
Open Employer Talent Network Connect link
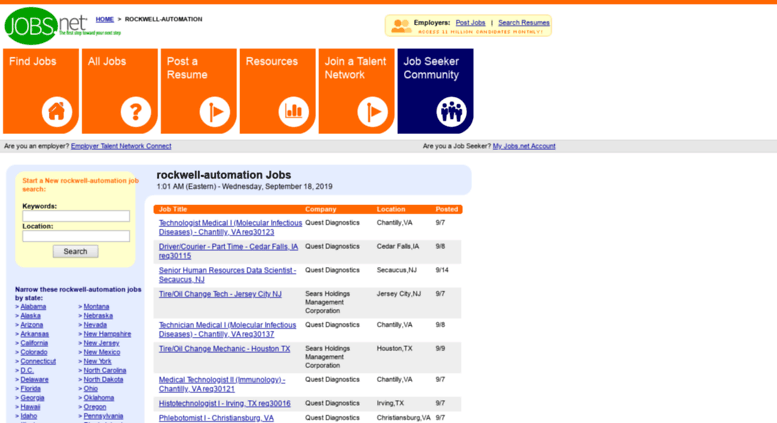pyautogui.click(x=121, y=146)
